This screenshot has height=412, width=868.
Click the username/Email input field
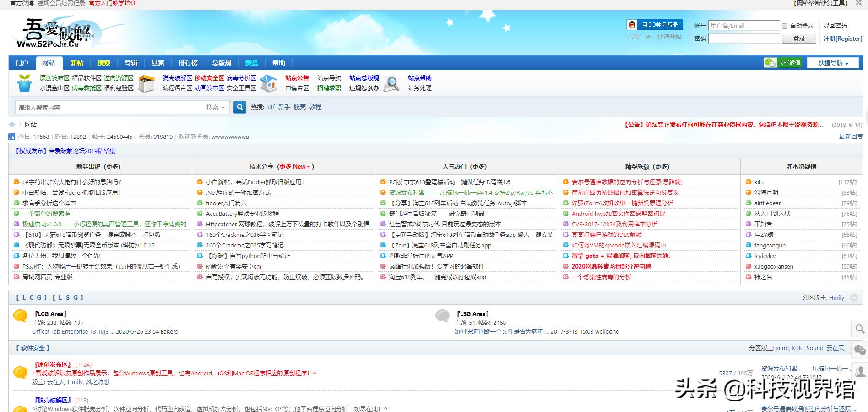pyautogui.click(x=744, y=26)
